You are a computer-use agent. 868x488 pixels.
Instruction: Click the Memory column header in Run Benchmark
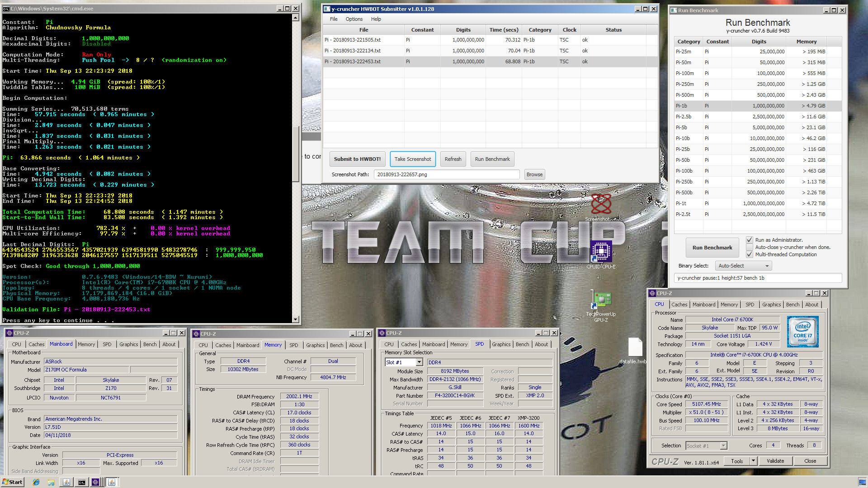tap(807, 42)
